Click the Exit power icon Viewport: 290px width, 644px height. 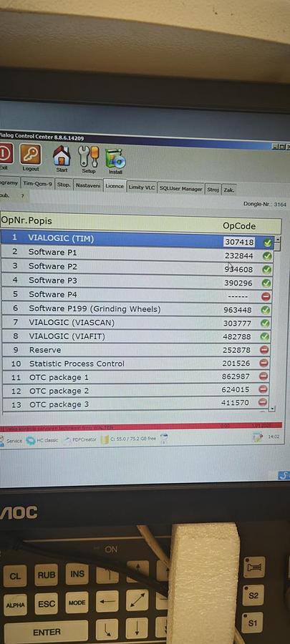coord(5,154)
